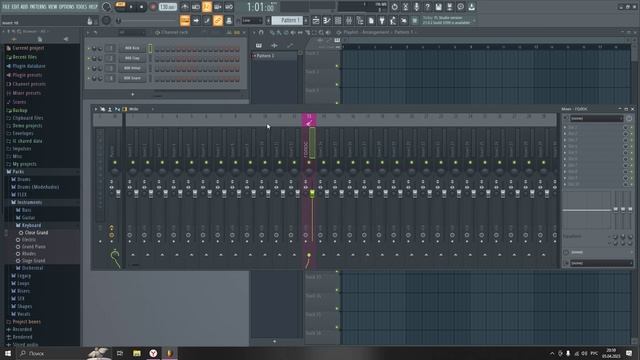
Task: Adjust the selected mixer track volume fader
Action: (x=312, y=193)
